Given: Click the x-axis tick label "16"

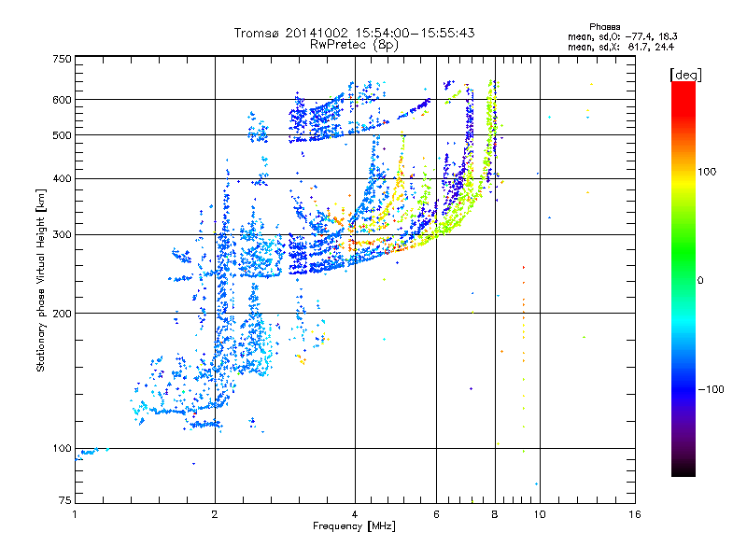Looking at the screenshot, I should 635,514.
